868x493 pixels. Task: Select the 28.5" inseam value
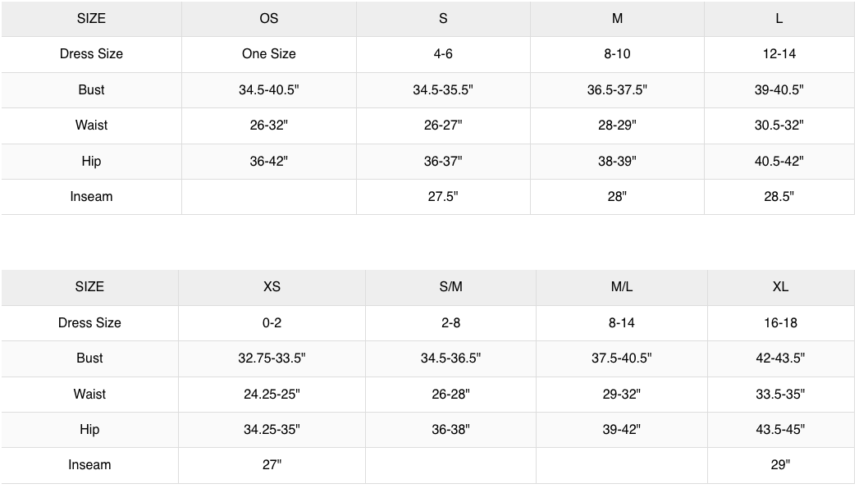pos(779,197)
